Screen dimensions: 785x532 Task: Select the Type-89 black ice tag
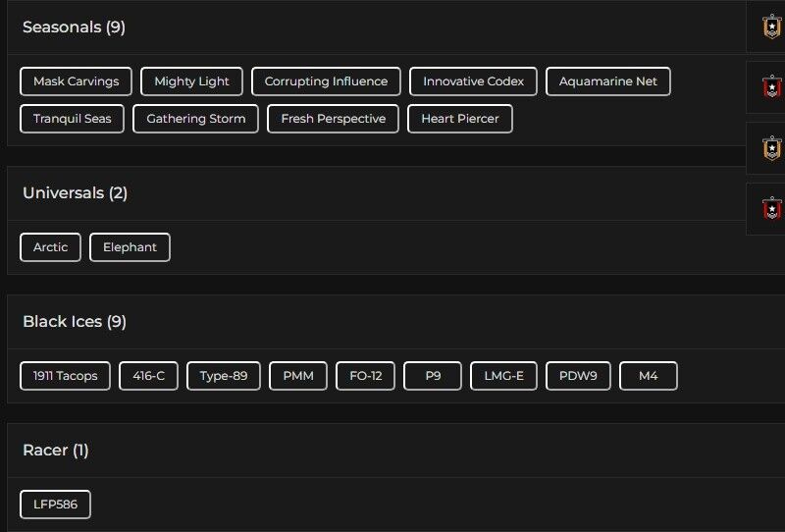224,376
